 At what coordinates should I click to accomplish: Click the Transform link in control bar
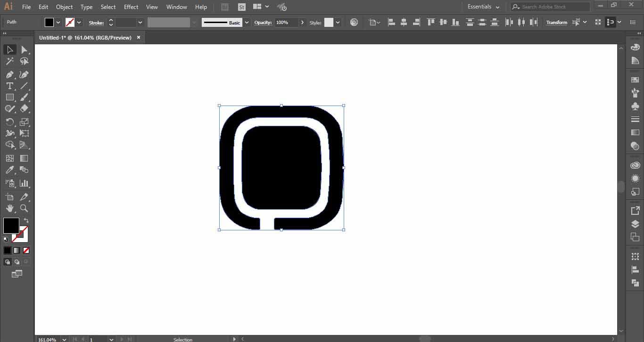click(x=556, y=23)
